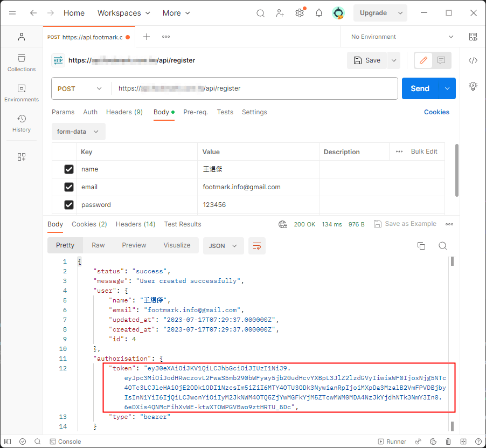Switch to the Headers (14) response tab
Image resolution: width=486 pixels, height=448 pixels.
click(x=135, y=224)
